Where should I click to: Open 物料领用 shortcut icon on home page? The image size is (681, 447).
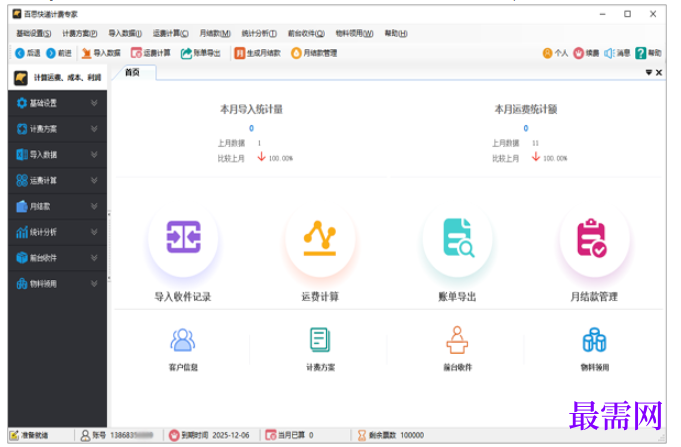(x=595, y=340)
